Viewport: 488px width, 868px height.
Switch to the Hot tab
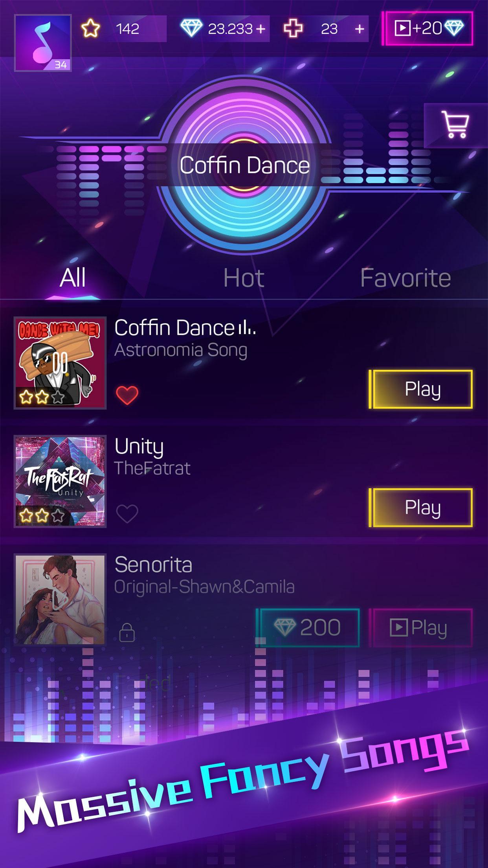coord(244,278)
